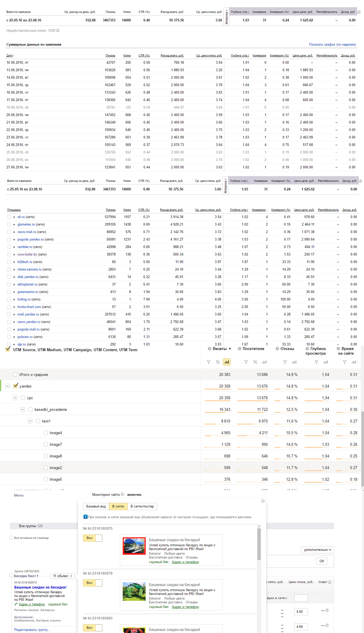
Task: Click the bar chart icon under Время на сайте
Action: (354, 362)
